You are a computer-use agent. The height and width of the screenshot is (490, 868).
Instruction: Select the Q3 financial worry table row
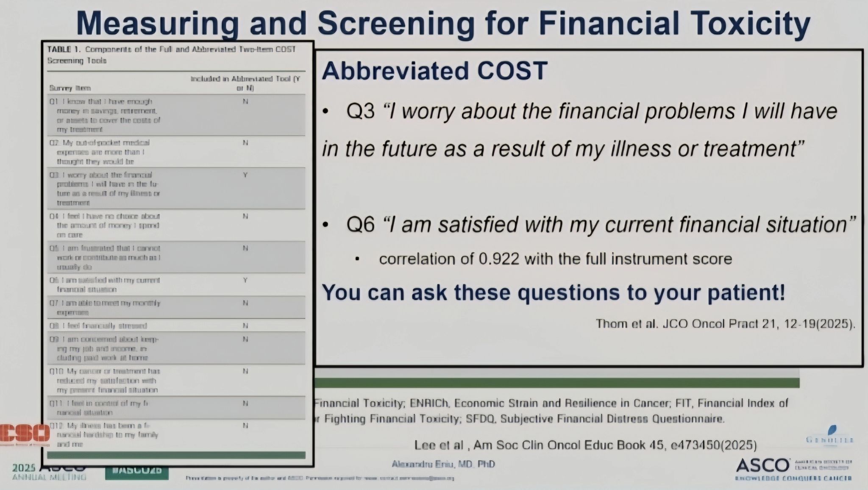(176, 188)
